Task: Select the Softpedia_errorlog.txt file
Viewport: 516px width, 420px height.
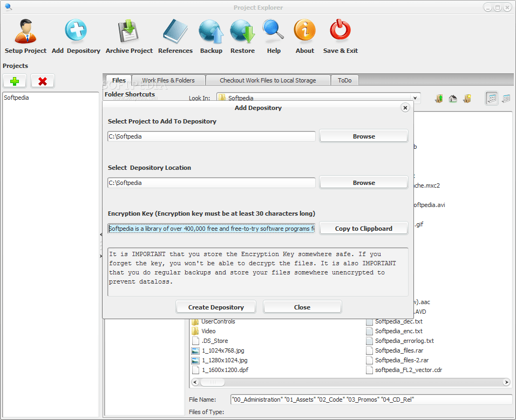Action: (400, 341)
